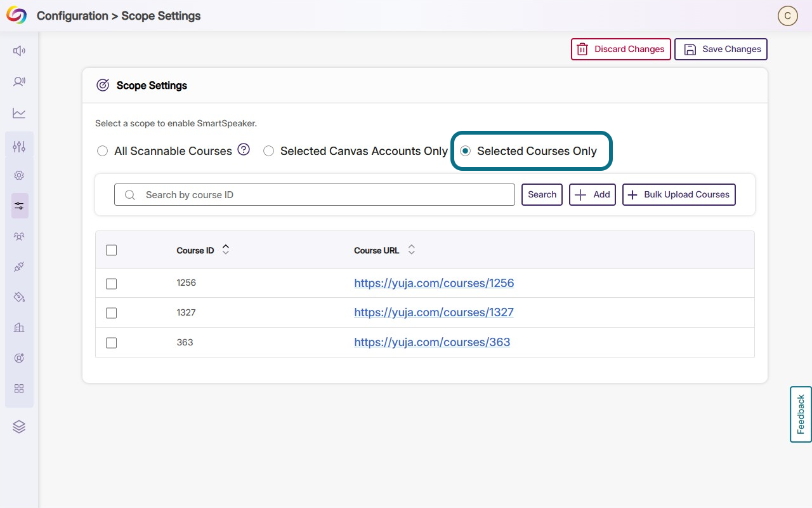
Task: Open the building icon in sidebar
Action: [x=19, y=328]
